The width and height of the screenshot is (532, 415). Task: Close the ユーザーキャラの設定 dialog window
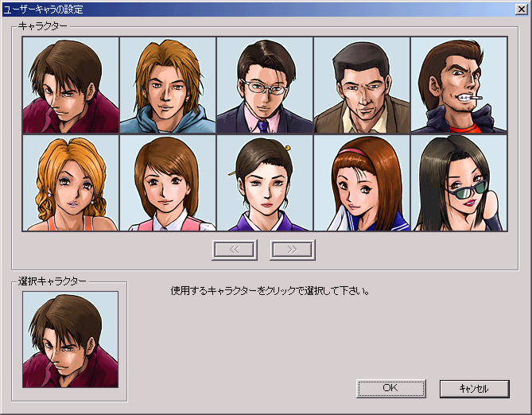(x=520, y=10)
